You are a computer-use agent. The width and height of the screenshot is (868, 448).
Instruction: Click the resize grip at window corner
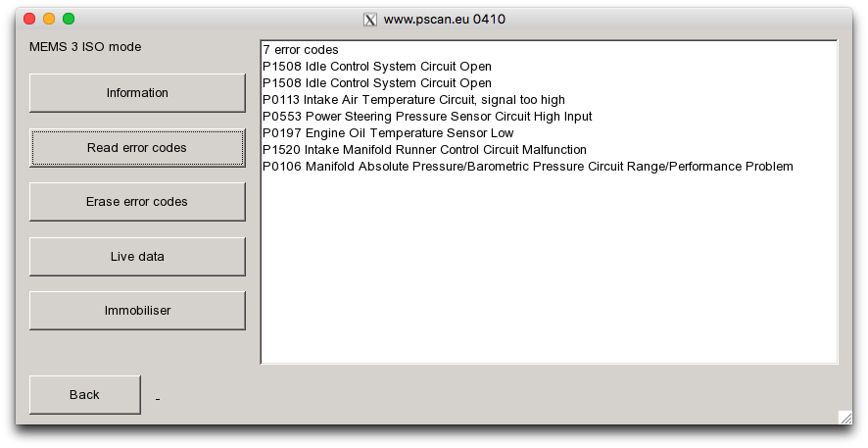[x=844, y=418]
